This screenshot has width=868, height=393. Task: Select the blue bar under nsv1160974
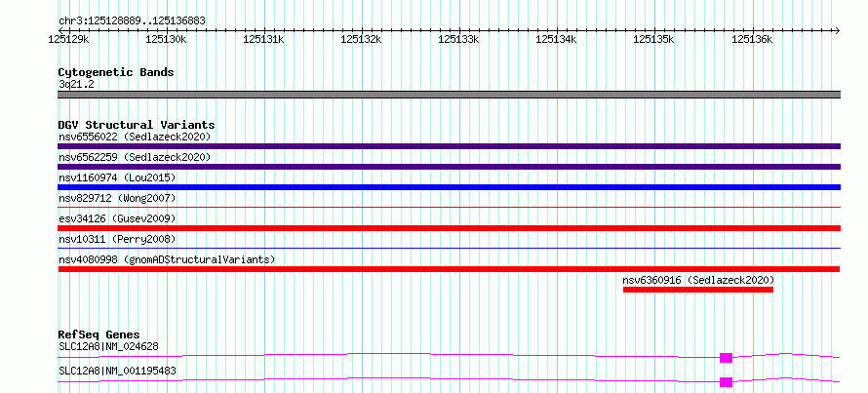coord(449,187)
